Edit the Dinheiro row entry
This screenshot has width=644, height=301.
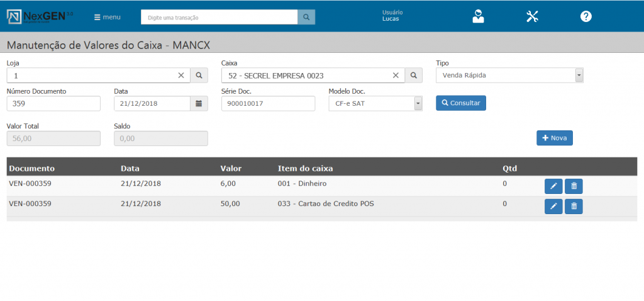click(x=553, y=186)
